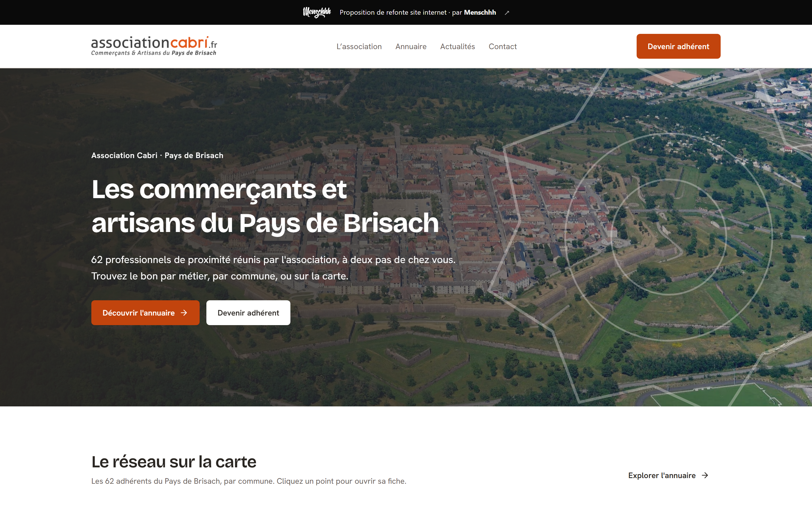812x508 pixels.
Task: Click the arrow icon in Découvrir l'annuaire
Action: pyautogui.click(x=184, y=313)
